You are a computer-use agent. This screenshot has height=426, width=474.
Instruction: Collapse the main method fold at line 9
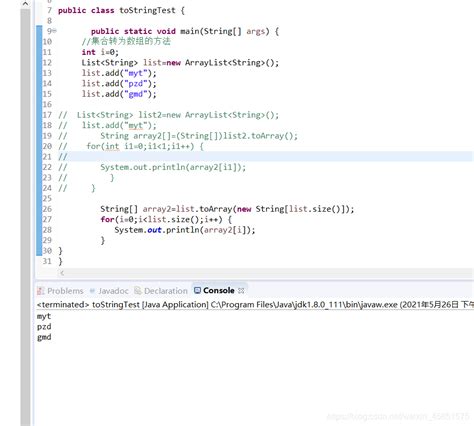(x=55, y=31)
